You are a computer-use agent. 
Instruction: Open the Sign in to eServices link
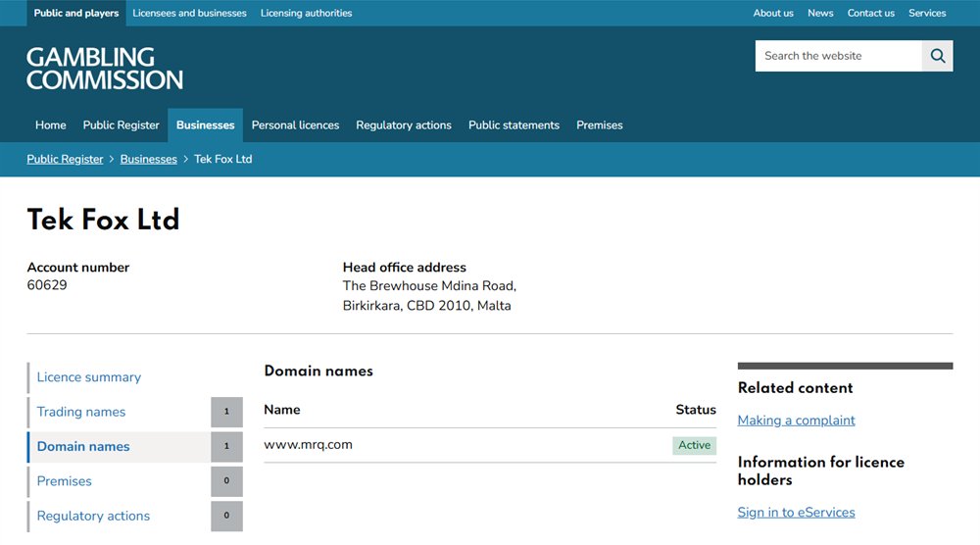coord(796,513)
